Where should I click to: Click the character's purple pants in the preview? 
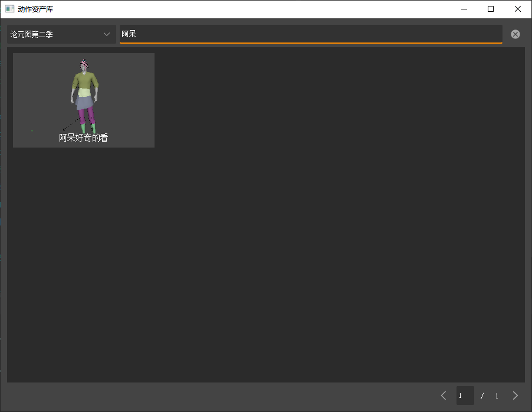[84, 115]
